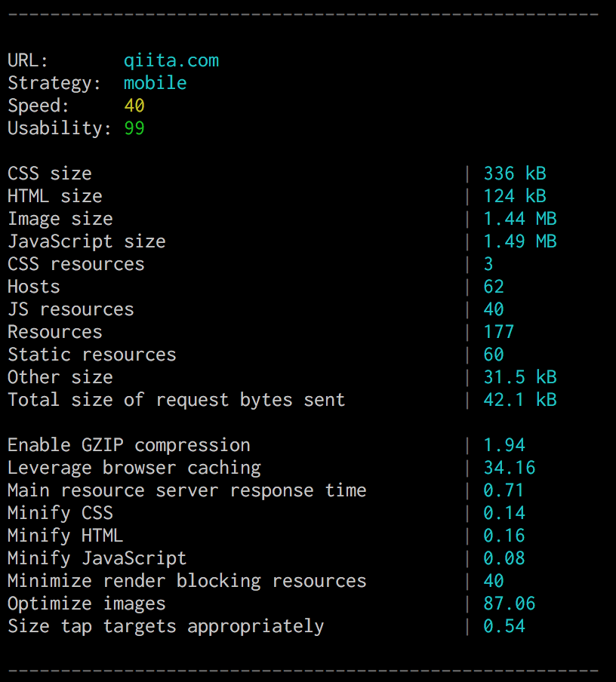
Task: Click the qiita.com URL value
Action: coord(171,61)
